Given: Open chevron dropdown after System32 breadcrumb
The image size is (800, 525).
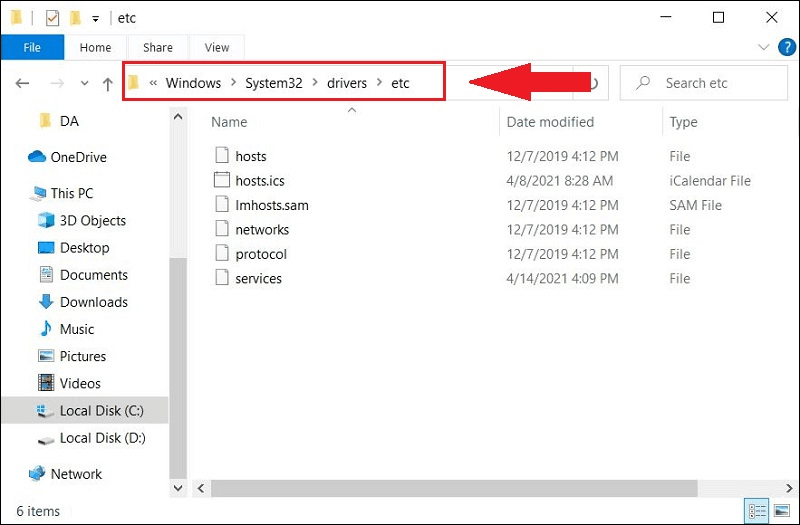Looking at the screenshot, I should 315,82.
